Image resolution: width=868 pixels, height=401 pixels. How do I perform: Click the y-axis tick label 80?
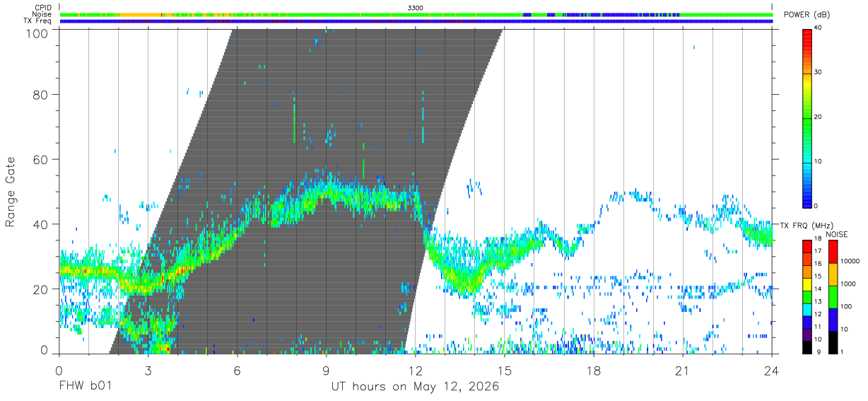[x=42, y=94]
